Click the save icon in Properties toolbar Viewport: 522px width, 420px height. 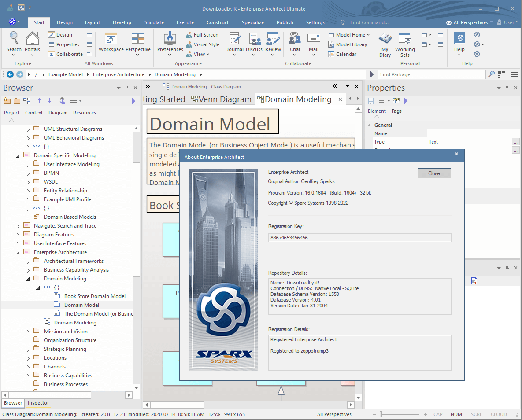371,101
